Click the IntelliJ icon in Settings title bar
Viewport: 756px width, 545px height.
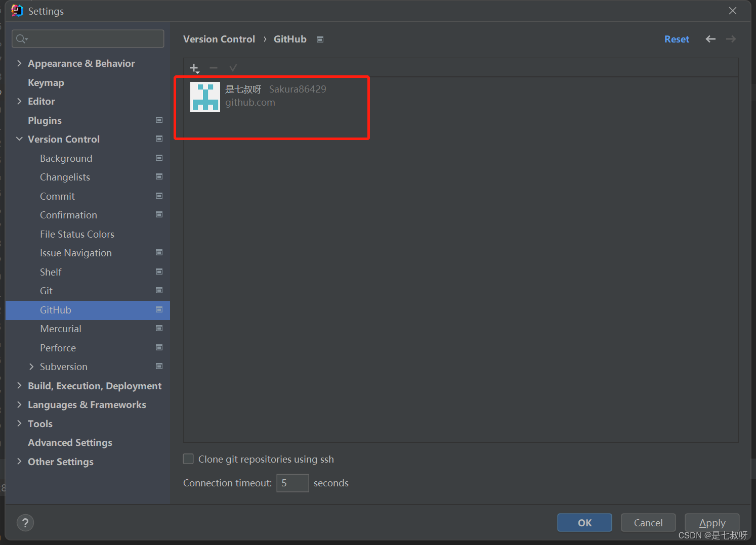[17, 11]
